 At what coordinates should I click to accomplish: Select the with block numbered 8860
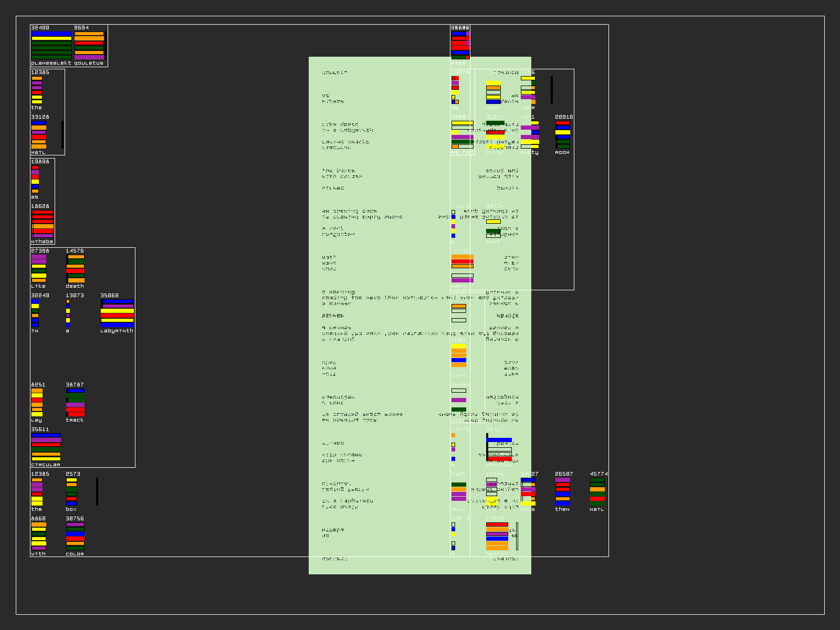click(x=39, y=536)
